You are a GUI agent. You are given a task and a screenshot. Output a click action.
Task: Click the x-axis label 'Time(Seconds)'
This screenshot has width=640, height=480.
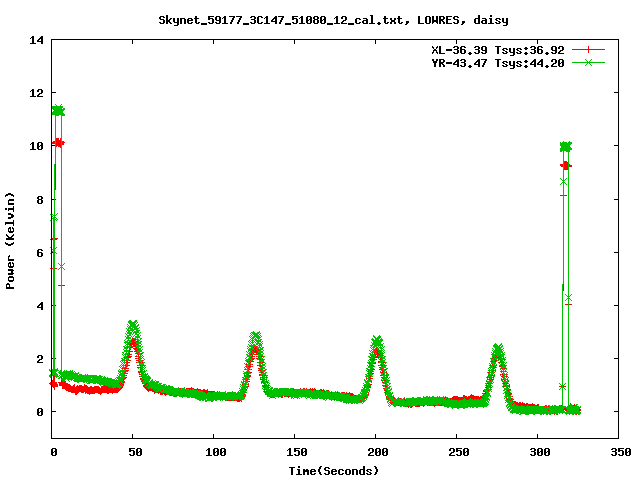pyautogui.click(x=333, y=471)
